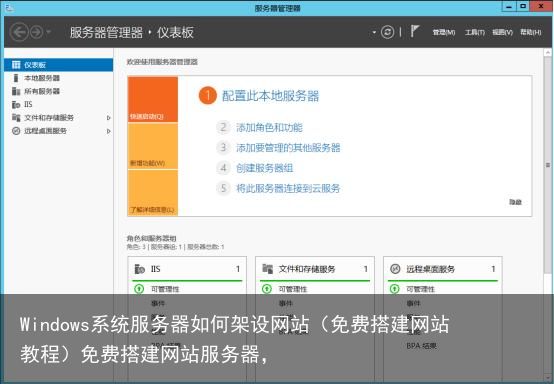Click the 文件和存储服务 tile icon
The width and height of the screenshot is (554, 384).
point(267,269)
